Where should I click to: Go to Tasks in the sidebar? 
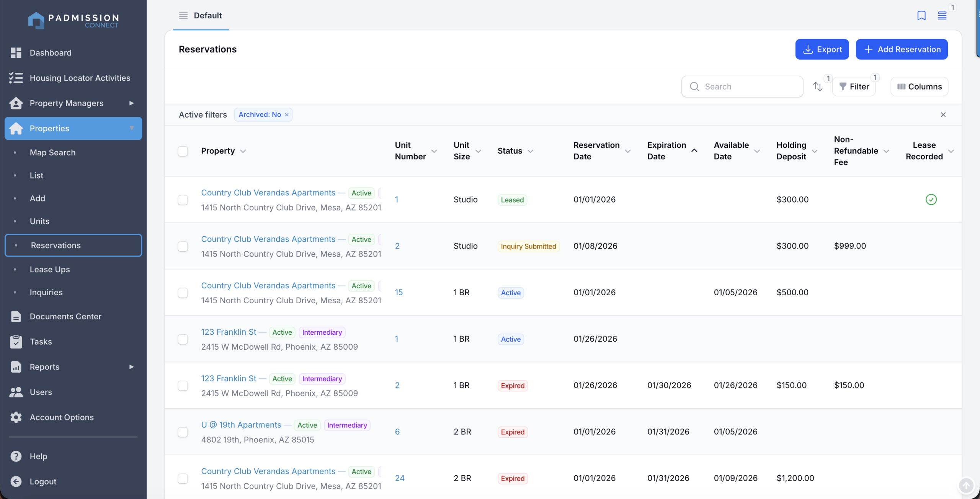pyautogui.click(x=41, y=342)
